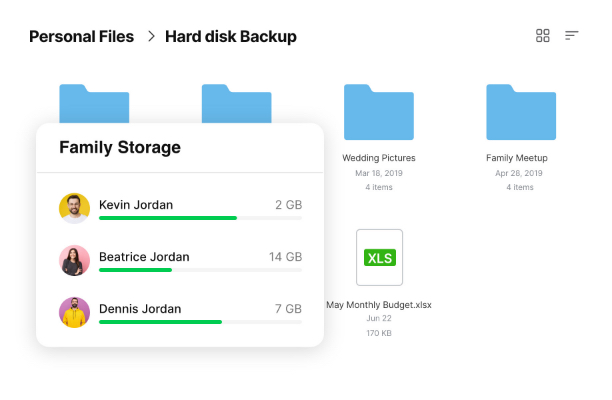Click Dennis Jordan's profile avatar
Image resolution: width=612 pixels, height=400 pixels.
pos(75,312)
